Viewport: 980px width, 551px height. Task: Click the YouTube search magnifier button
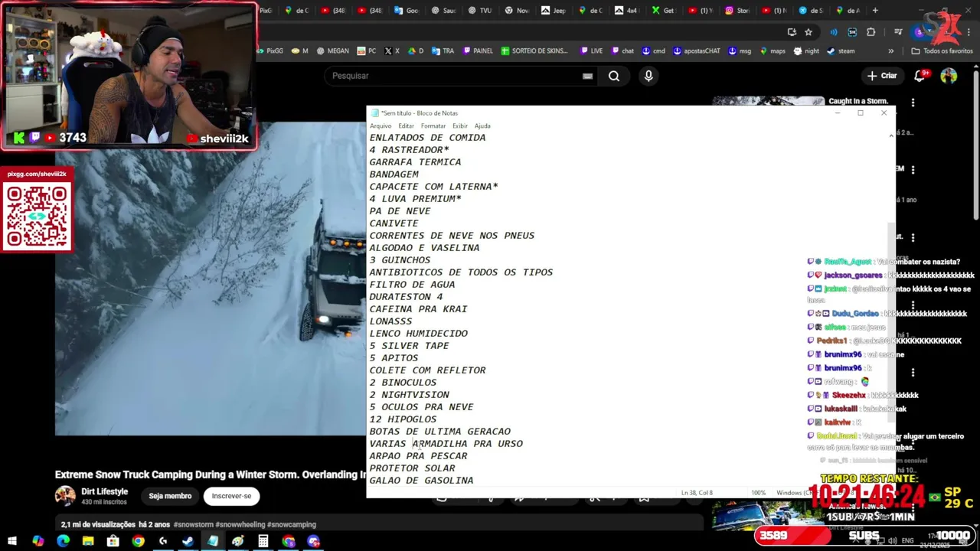[x=614, y=76]
